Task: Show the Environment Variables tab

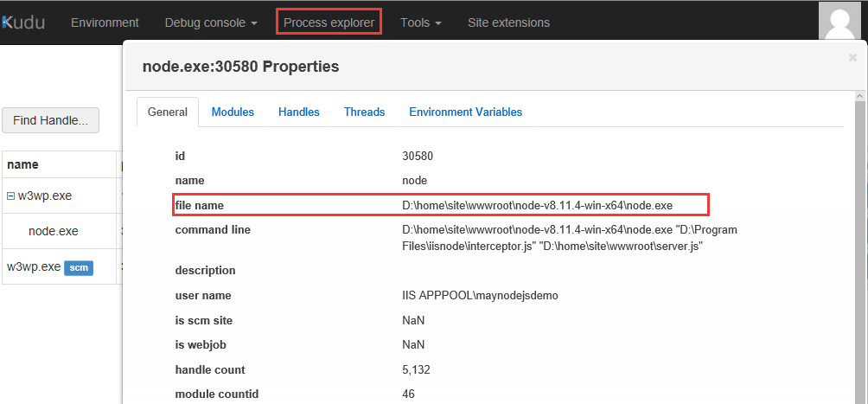Action: click(465, 112)
